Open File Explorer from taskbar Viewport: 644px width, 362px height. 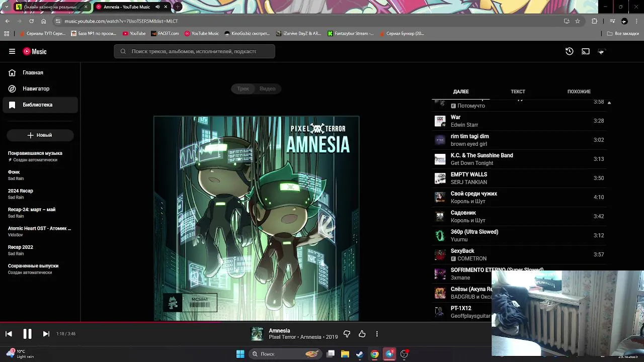(345, 354)
